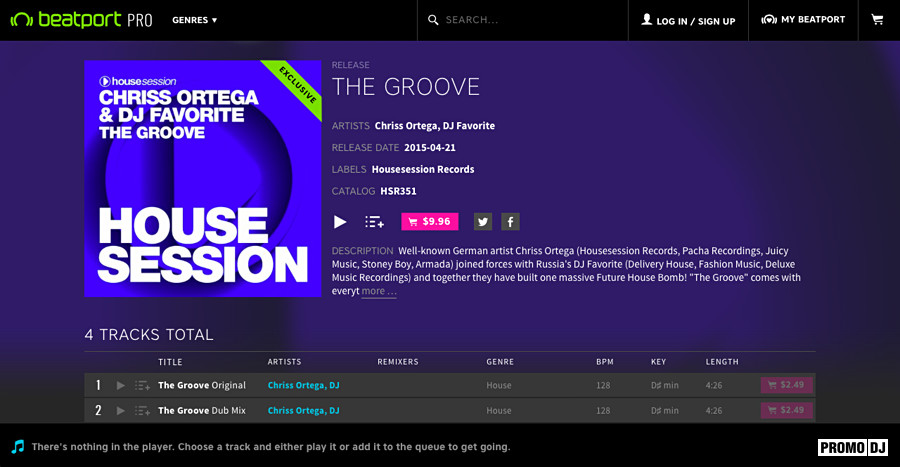Click the Beatport Pro logo
The width and height of the screenshot is (900, 467).
click(x=81, y=20)
